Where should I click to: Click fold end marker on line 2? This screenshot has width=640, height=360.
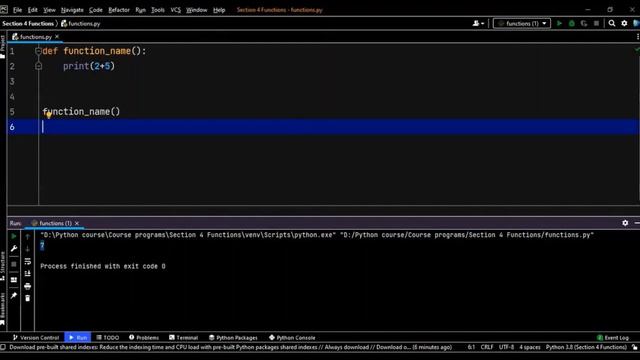point(38,66)
